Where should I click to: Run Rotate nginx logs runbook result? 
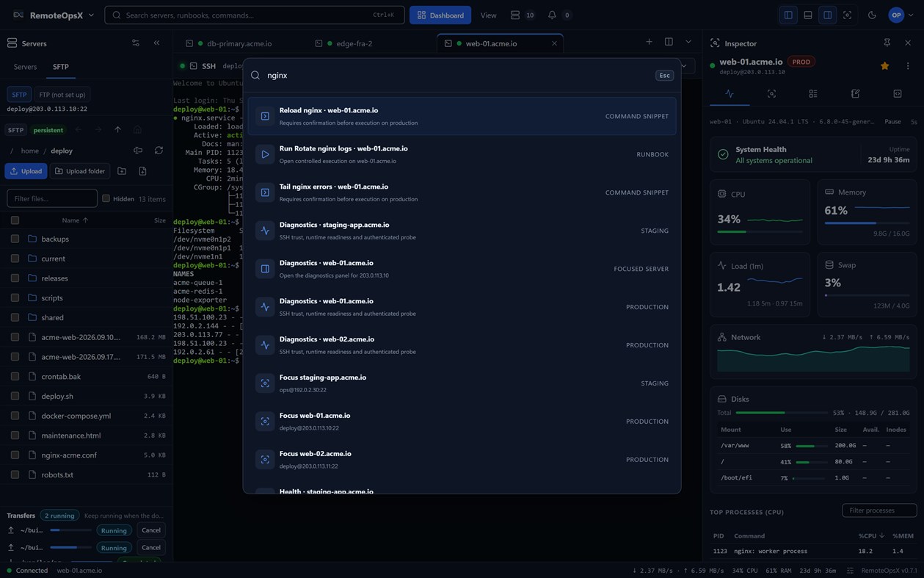(462, 154)
